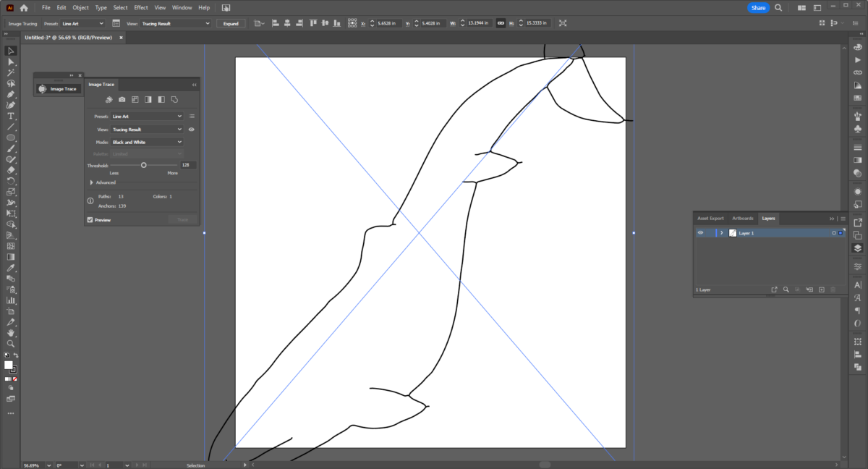Click the constrain proportions link icon between W and H
Screen dimensions: 868x469
[502, 22]
